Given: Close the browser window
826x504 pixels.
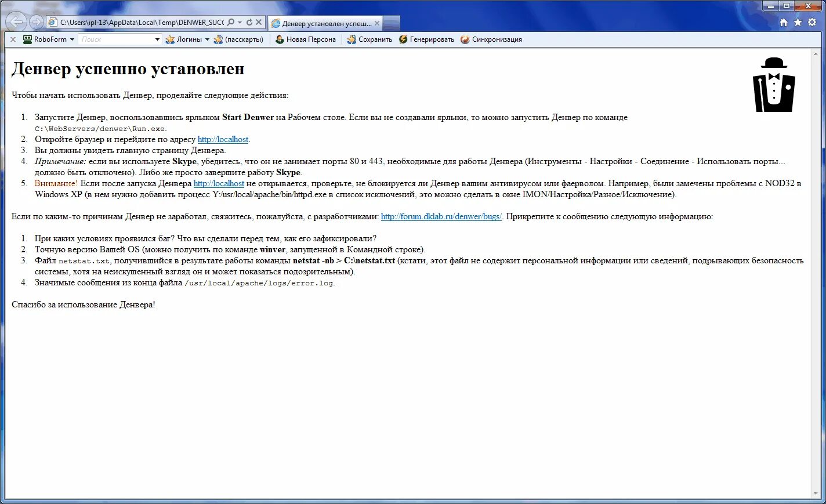Looking at the screenshot, I should click(x=808, y=6).
